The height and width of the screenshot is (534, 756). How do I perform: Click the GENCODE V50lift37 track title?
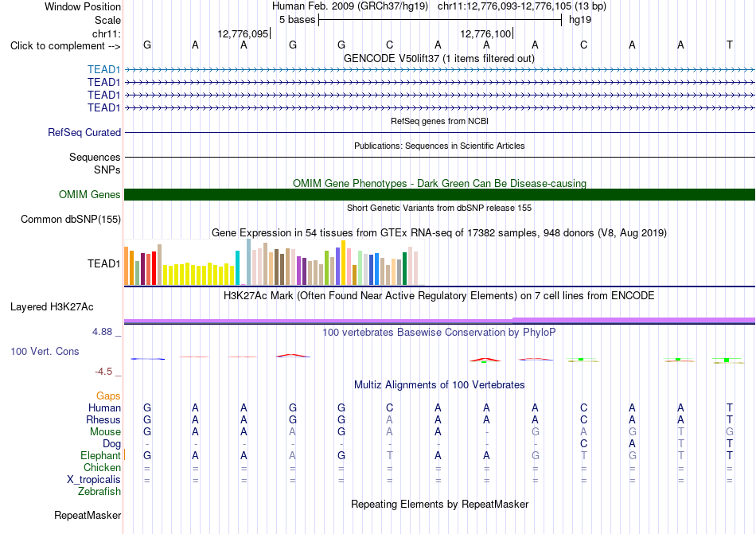(x=439, y=59)
